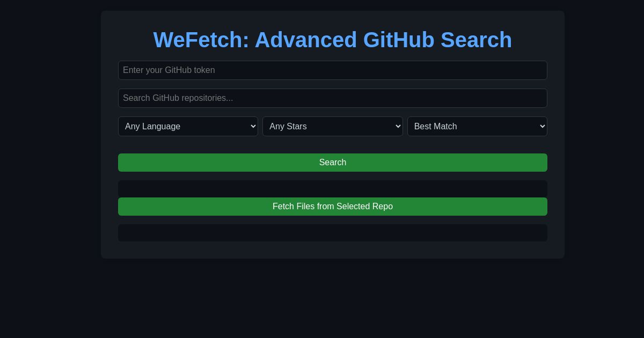The height and width of the screenshot is (338, 644).
Task: Click the empty results panel above Fetch Files
Action: click(333, 188)
